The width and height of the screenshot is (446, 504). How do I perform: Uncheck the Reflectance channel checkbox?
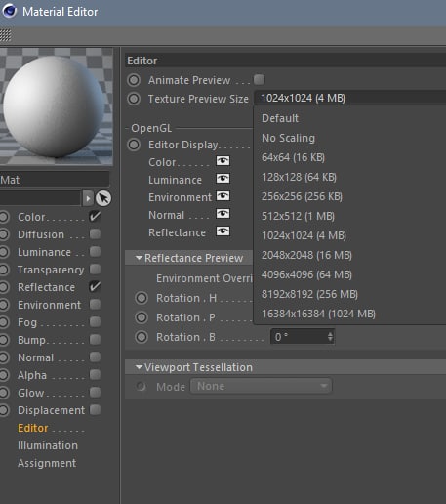coord(95,287)
